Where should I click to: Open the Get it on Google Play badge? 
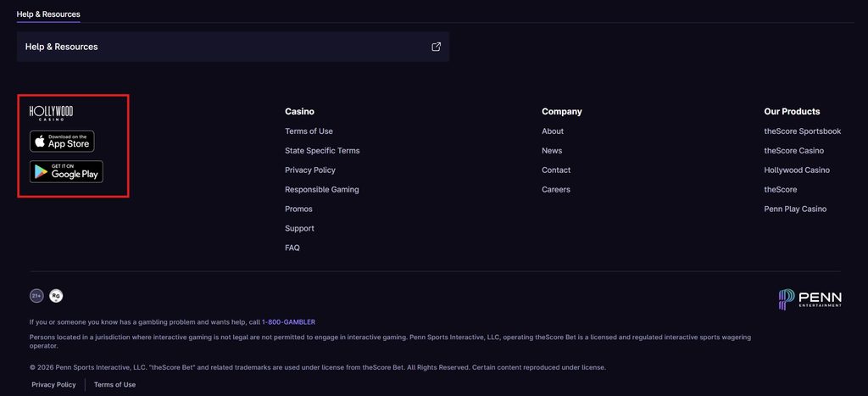(66, 171)
